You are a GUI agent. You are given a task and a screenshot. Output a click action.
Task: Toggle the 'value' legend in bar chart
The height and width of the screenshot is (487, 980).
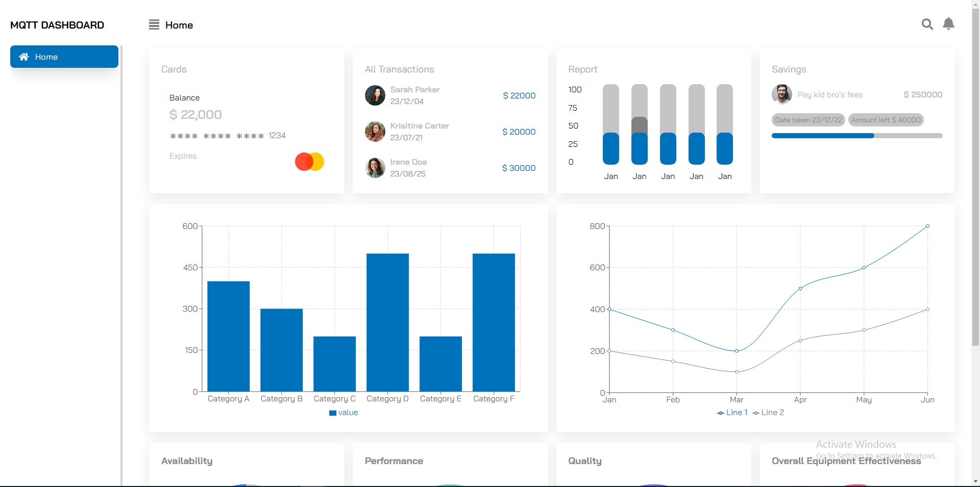click(x=344, y=413)
